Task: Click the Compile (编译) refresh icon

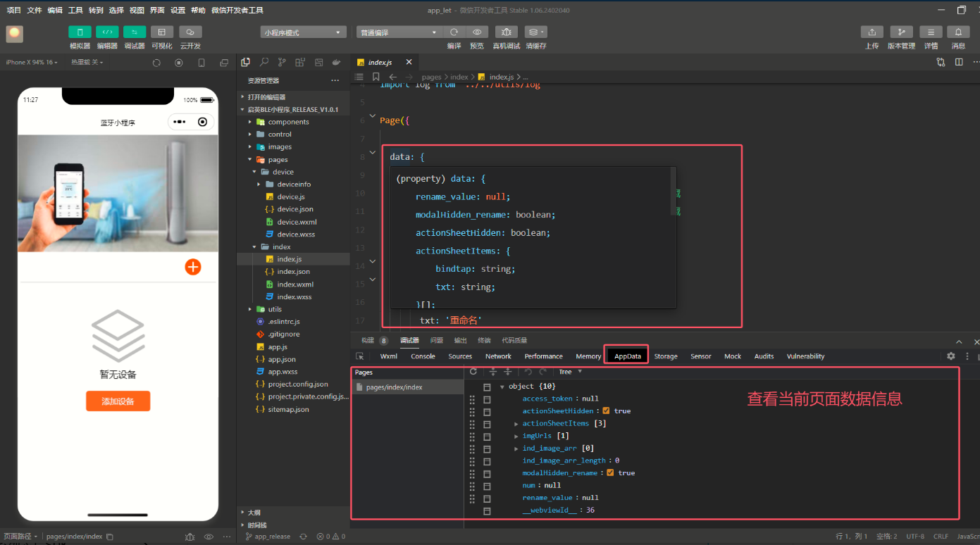Action: click(454, 32)
